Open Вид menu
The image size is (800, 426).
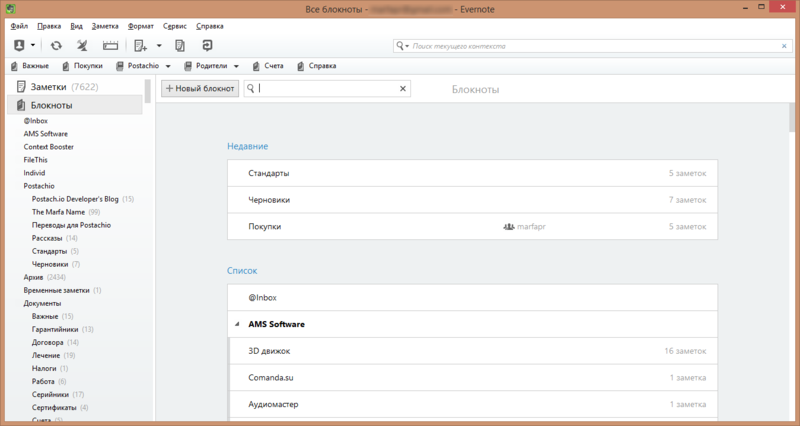click(77, 26)
